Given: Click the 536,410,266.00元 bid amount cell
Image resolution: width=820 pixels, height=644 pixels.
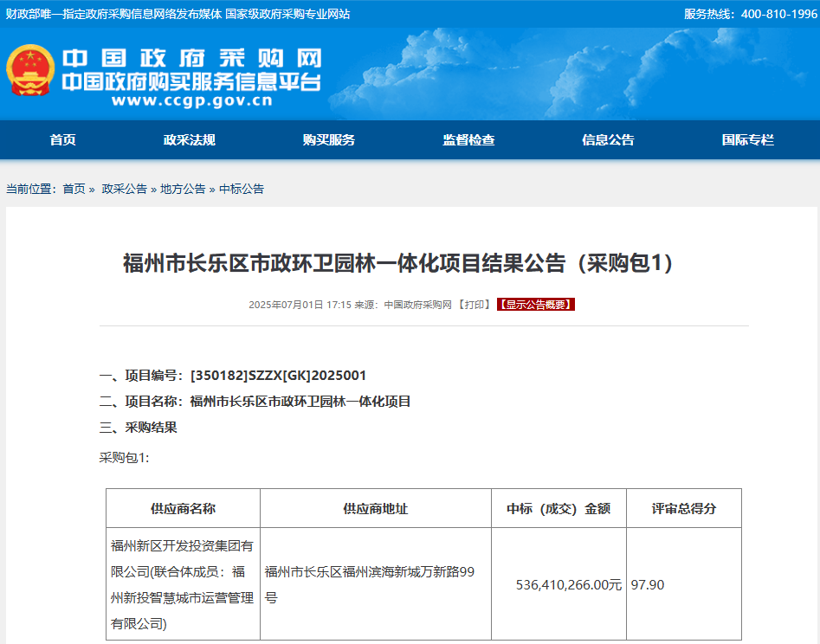Looking at the screenshot, I should click(559, 585).
